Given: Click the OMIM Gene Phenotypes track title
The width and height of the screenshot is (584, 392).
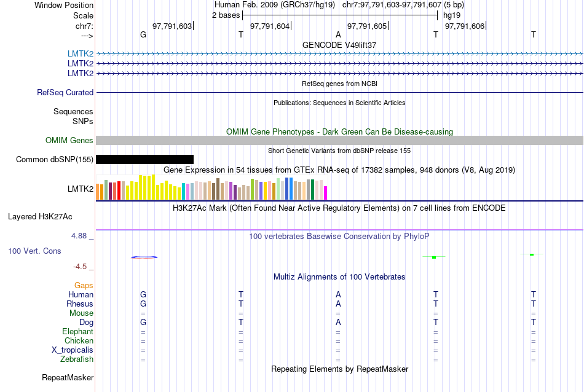Looking at the screenshot, I should 340,131.
